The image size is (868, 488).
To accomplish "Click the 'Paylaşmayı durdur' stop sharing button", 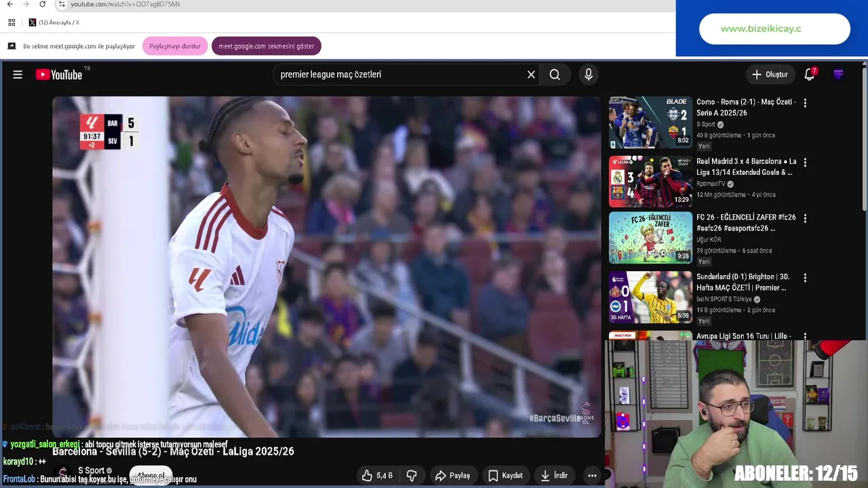I will pyautogui.click(x=175, y=46).
